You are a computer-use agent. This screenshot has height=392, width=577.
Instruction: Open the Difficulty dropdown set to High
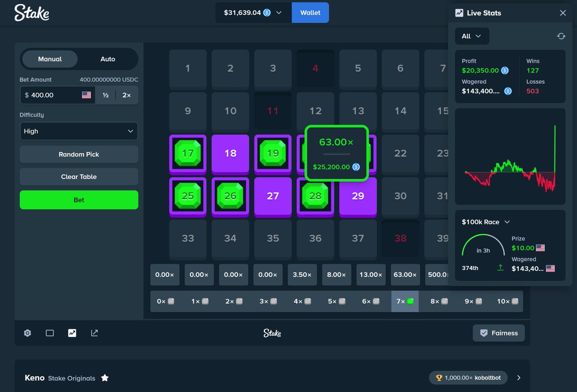[79, 131]
